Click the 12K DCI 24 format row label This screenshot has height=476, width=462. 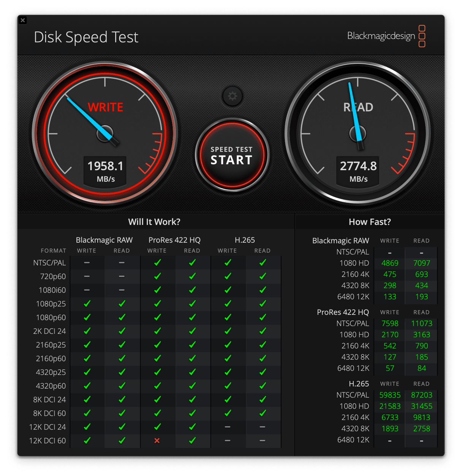[x=47, y=427]
